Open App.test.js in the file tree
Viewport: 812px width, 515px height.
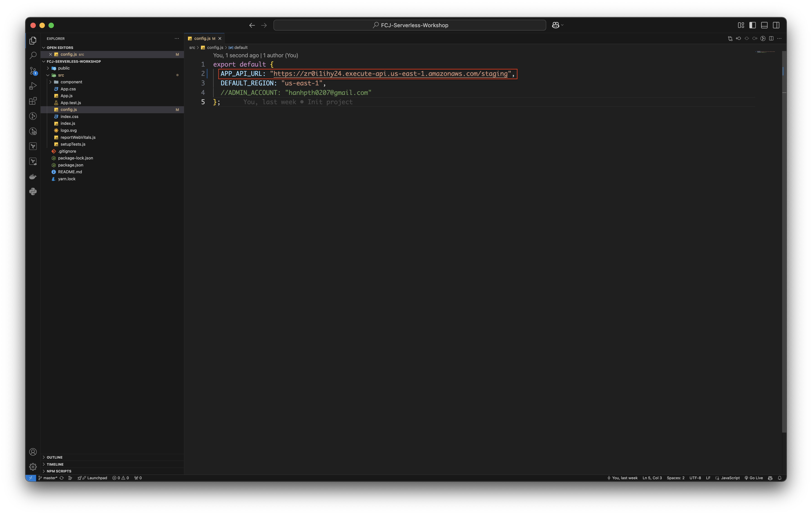click(70, 103)
